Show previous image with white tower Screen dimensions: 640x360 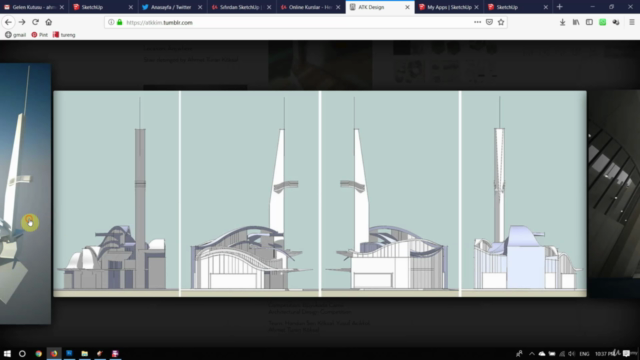coord(25,193)
